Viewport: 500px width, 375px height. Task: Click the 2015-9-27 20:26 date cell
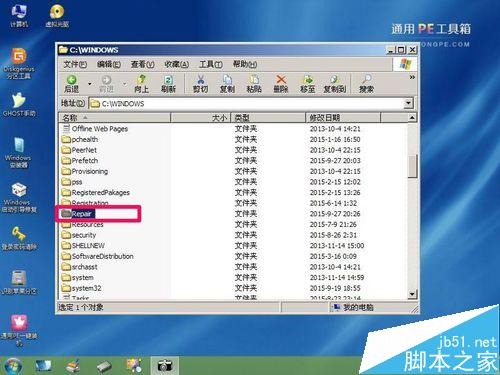[x=335, y=214]
